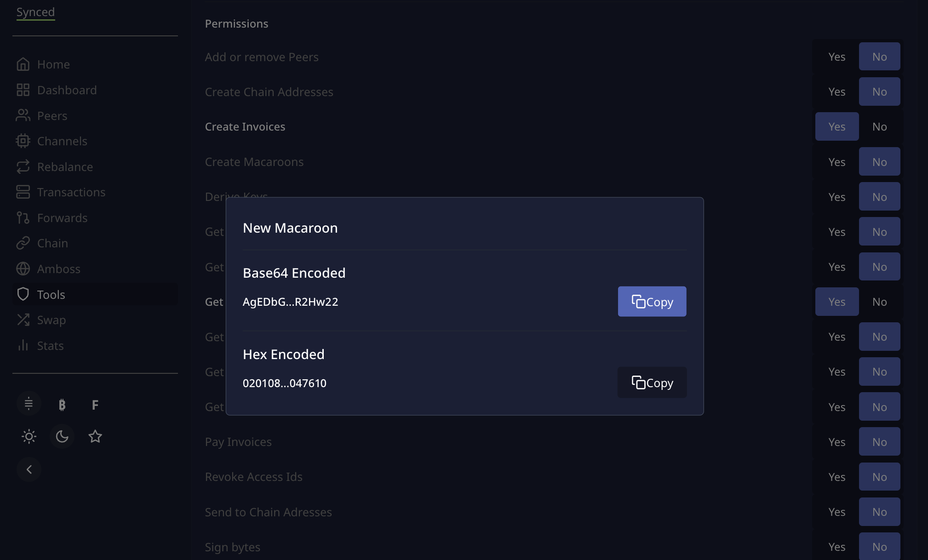This screenshot has height=560, width=928.
Task: Switch to light theme sun icon
Action: pos(29,436)
